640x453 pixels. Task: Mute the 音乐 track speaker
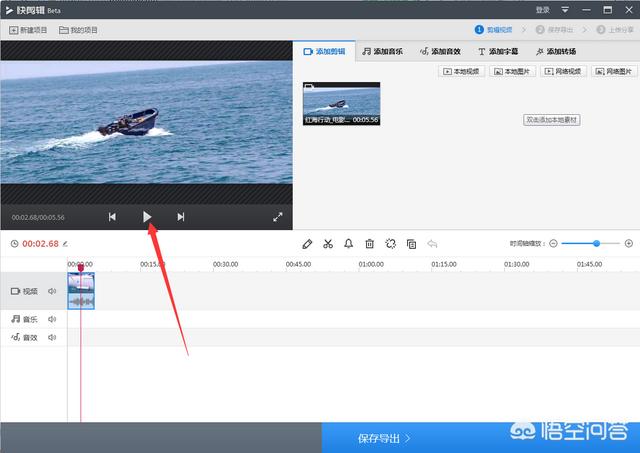[x=52, y=319]
